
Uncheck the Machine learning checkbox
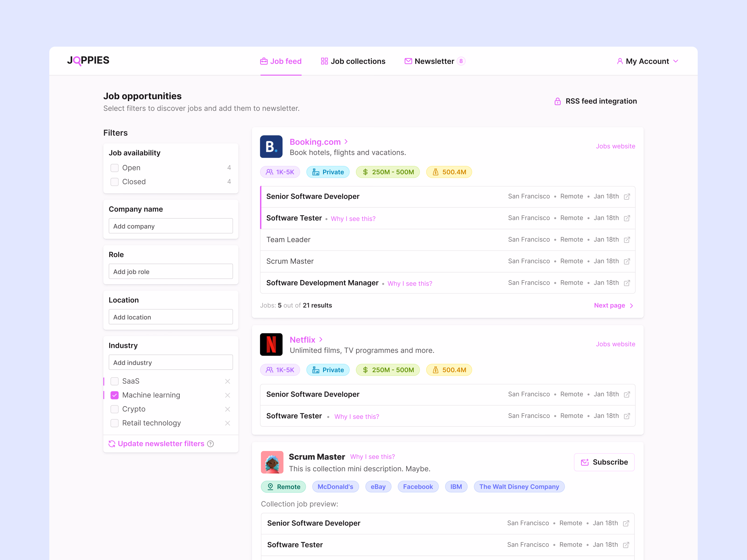point(114,395)
